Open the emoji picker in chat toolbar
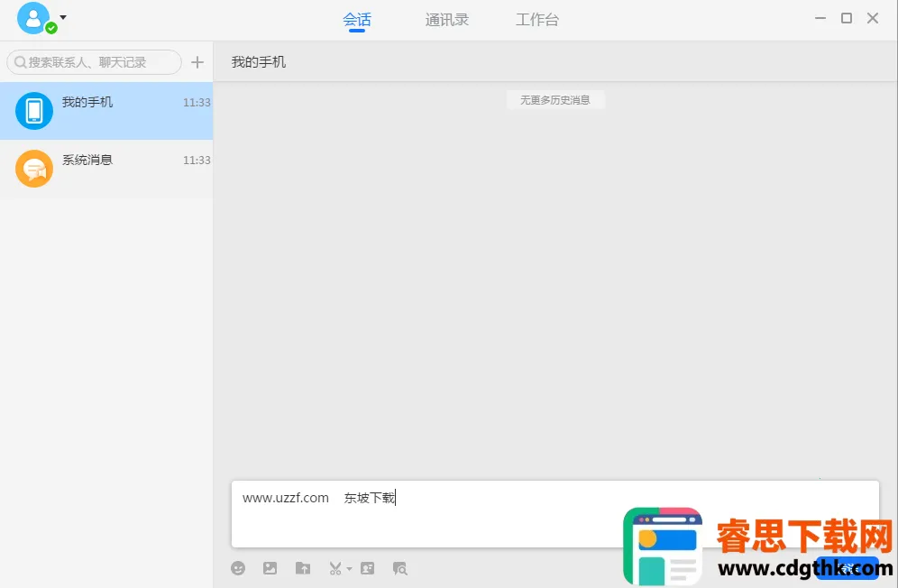This screenshot has width=898, height=588. click(x=238, y=568)
